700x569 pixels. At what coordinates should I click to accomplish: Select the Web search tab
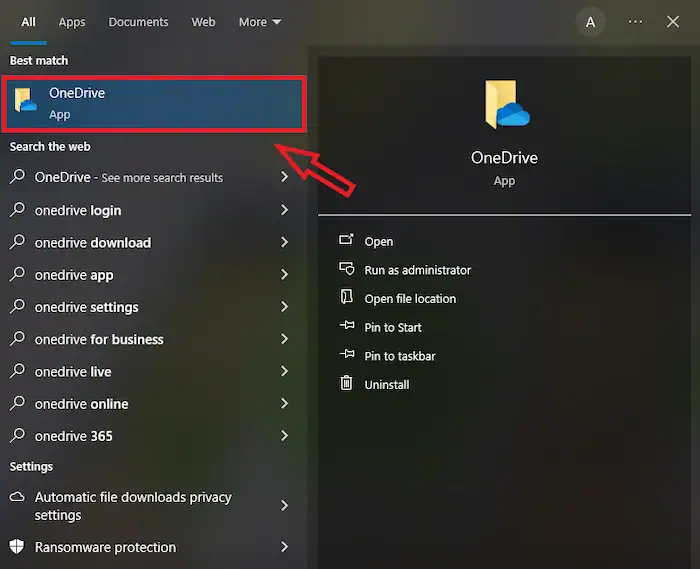click(x=203, y=22)
